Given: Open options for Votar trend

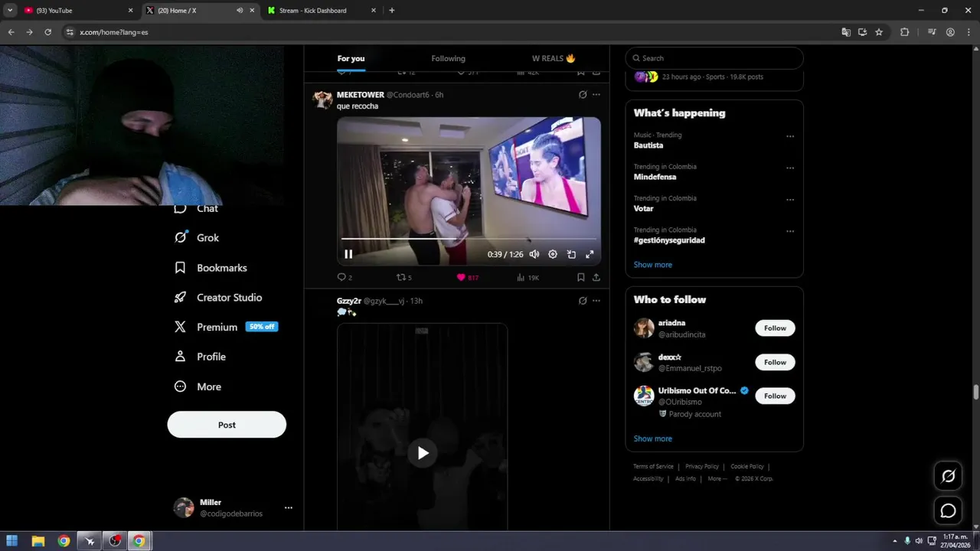Looking at the screenshot, I should (790, 200).
